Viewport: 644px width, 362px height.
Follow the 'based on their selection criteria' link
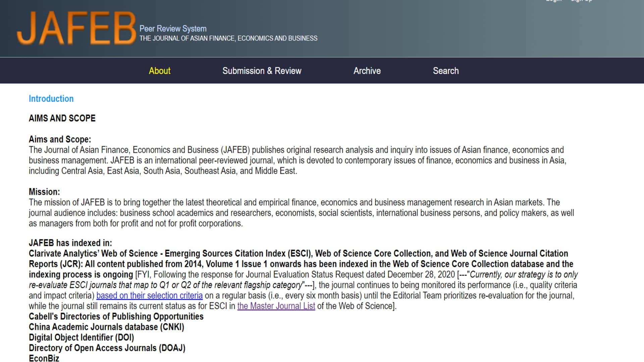pos(150,296)
